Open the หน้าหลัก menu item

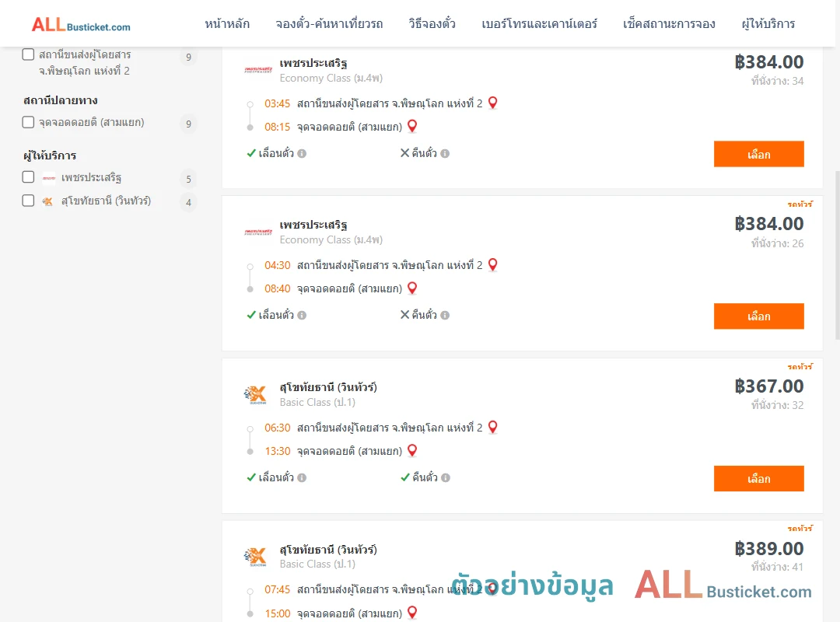pos(227,23)
